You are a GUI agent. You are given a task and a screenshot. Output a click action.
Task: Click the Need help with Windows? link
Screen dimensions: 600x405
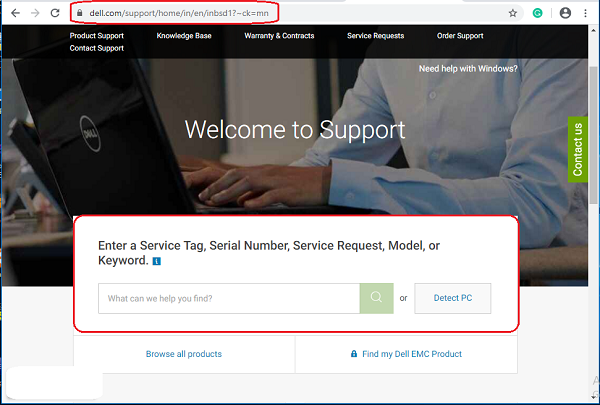pos(468,69)
